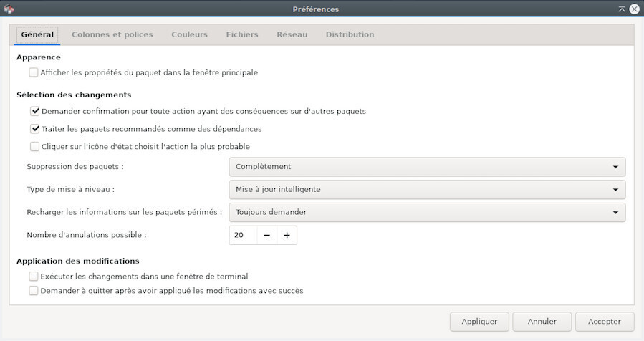Expand 'Type de mise à niveau' dropdown

point(427,190)
